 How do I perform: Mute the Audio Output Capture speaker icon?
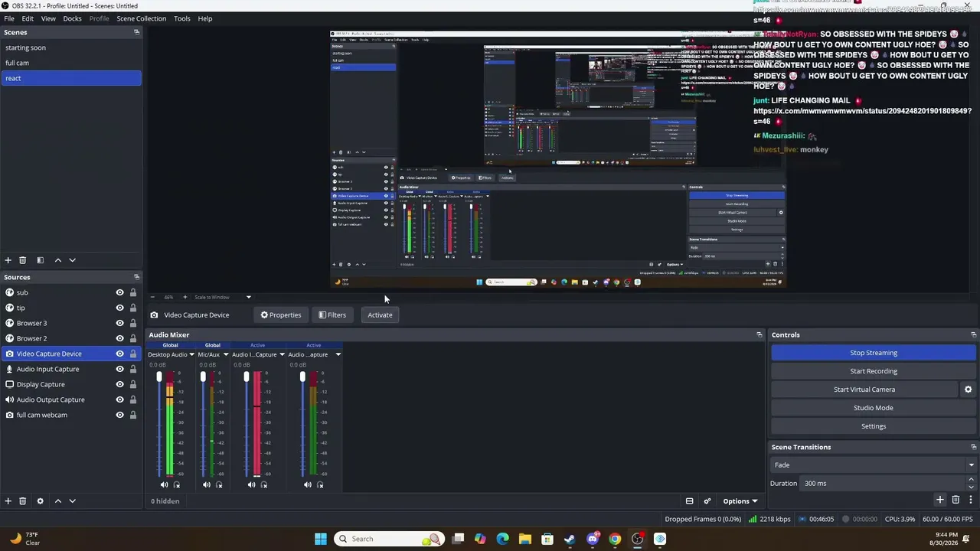(307, 484)
